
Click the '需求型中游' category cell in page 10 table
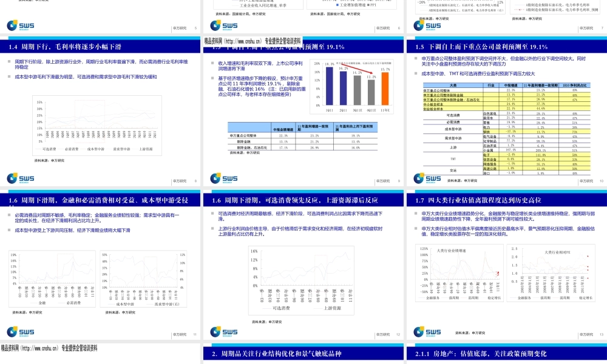point(453,138)
